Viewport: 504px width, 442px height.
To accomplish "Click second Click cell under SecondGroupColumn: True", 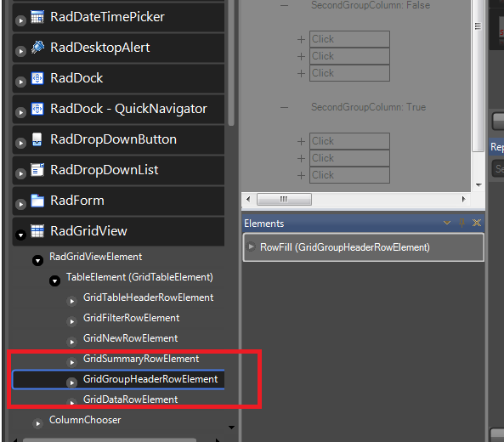I will pos(349,158).
